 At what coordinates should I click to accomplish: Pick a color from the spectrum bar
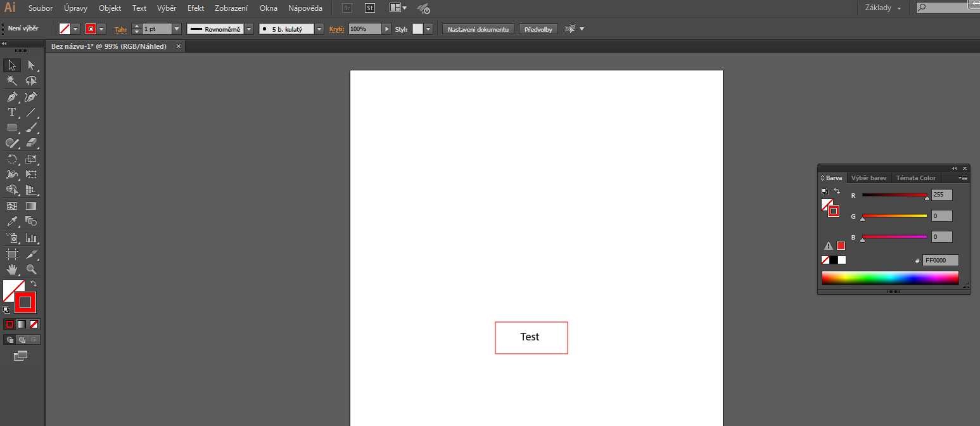[889, 278]
